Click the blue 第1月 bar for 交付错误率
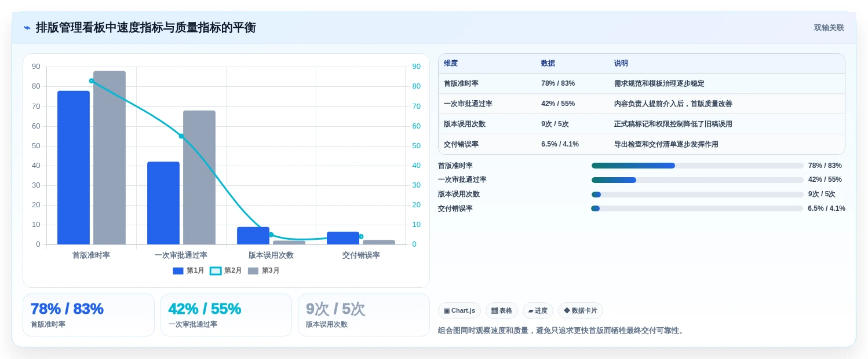Screen dimensions: 868x359 (x=343, y=238)
